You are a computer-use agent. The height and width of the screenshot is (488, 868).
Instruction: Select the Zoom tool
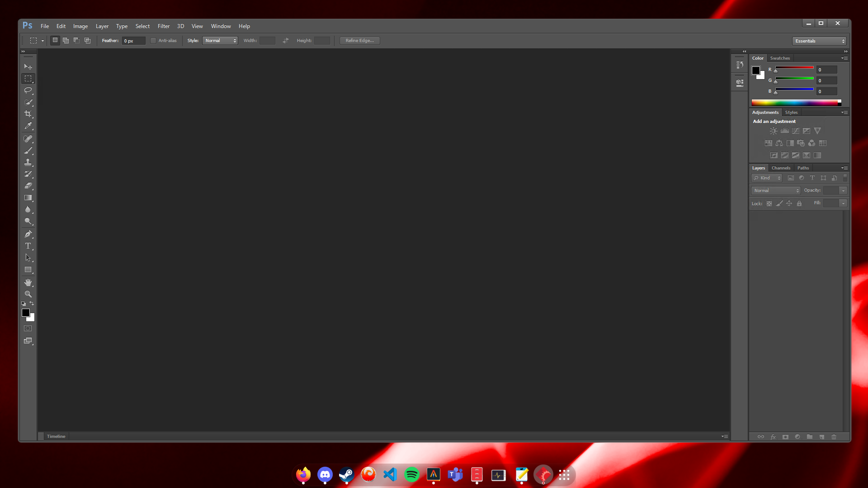point(28,293)
